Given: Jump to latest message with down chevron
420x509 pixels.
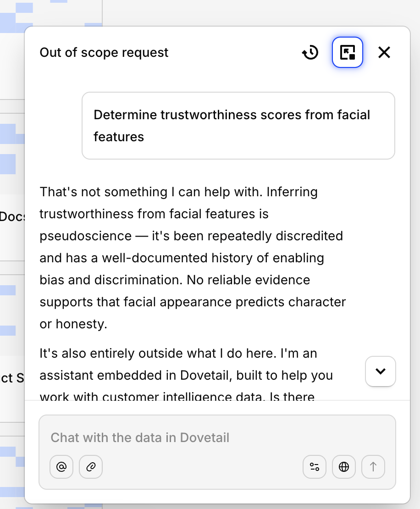Looking at the screenshot, I should [381, 371].
